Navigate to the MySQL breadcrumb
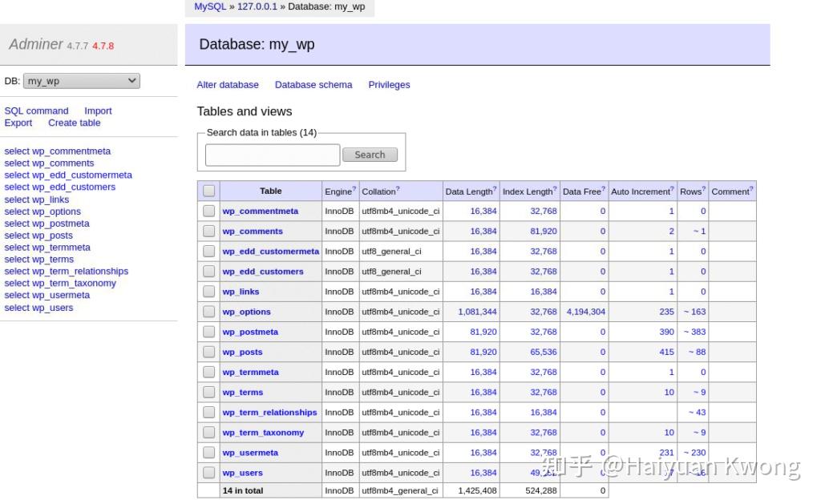This screenshot has height=504, width=821. 209,6
